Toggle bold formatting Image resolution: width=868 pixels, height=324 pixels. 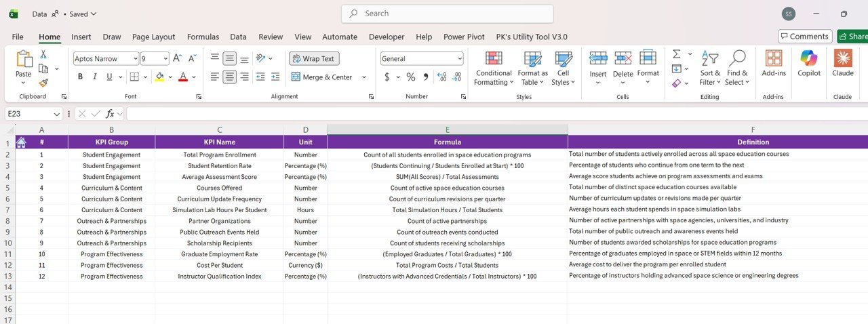pos(80,77)
